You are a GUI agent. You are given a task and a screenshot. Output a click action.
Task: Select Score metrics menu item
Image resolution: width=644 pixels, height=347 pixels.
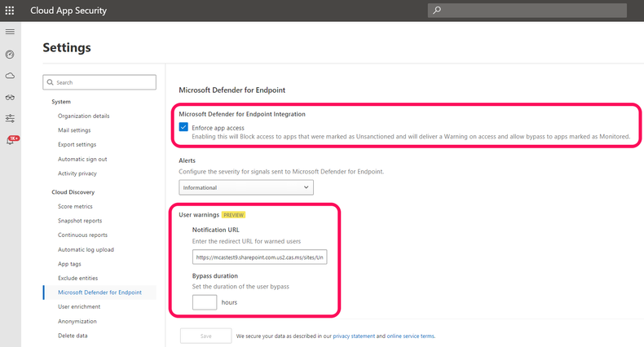[75, 206]
